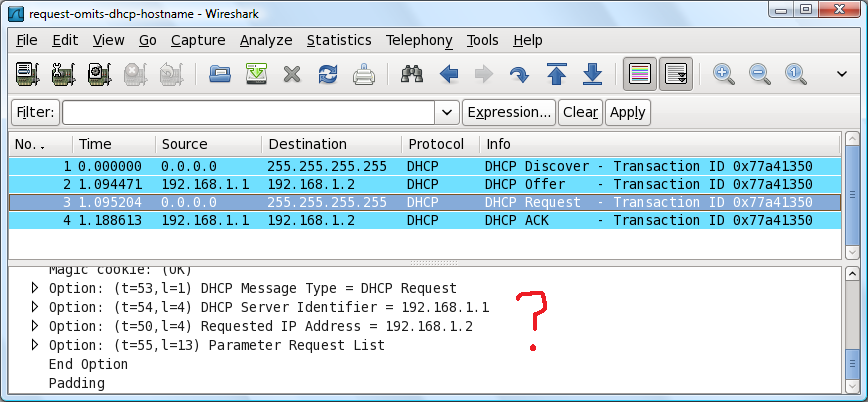Open the capture file folder icon

click(x=220, y=74)
